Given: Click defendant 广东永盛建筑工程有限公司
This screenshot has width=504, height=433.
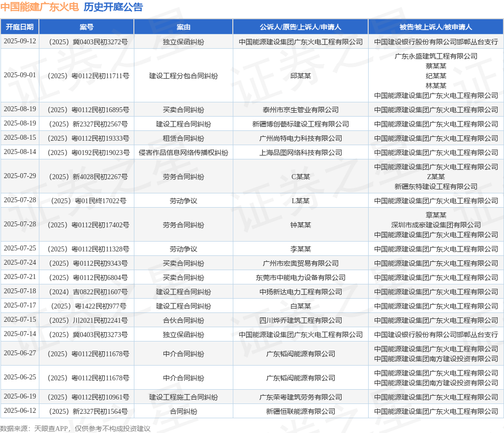Looking at the screenshot, I should [x=436, y=56].
